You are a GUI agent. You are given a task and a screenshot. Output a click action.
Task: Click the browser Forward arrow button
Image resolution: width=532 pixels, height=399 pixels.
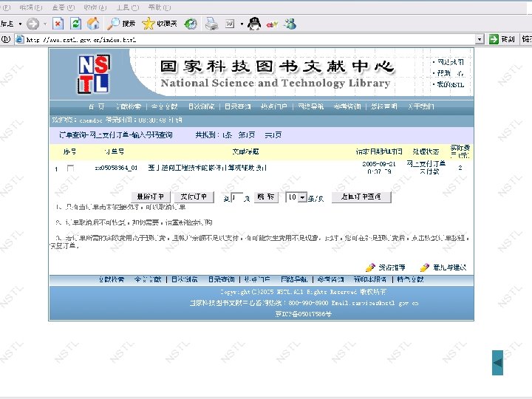(33, 24)
